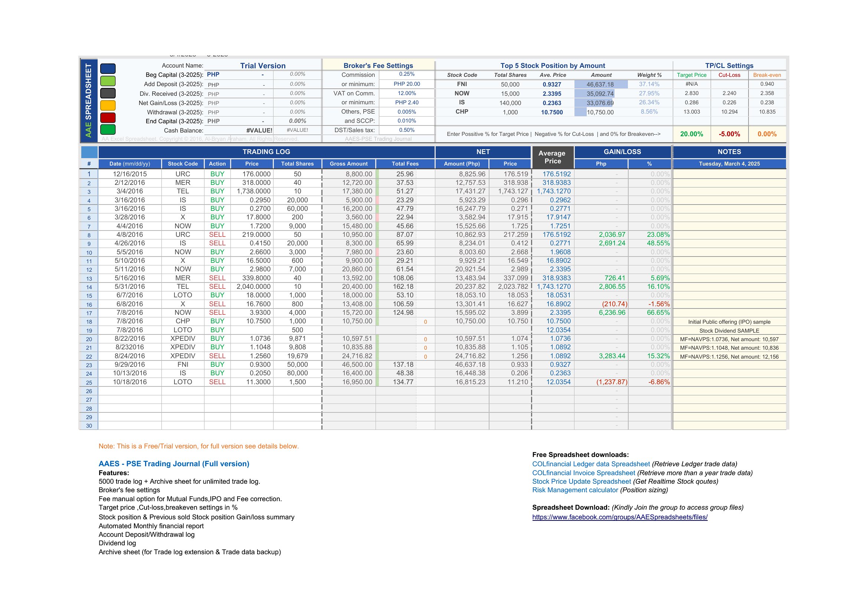Click the Total Fees column header
The image size is (868, 614).
405,164
